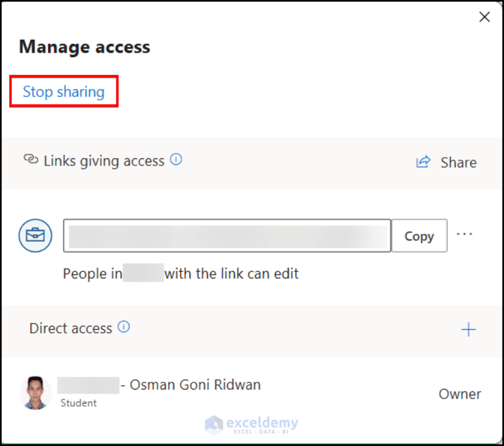This screenshot has height=446, width=504.
Task: Click the briefcase organization link icon
Action: (35, 236)
